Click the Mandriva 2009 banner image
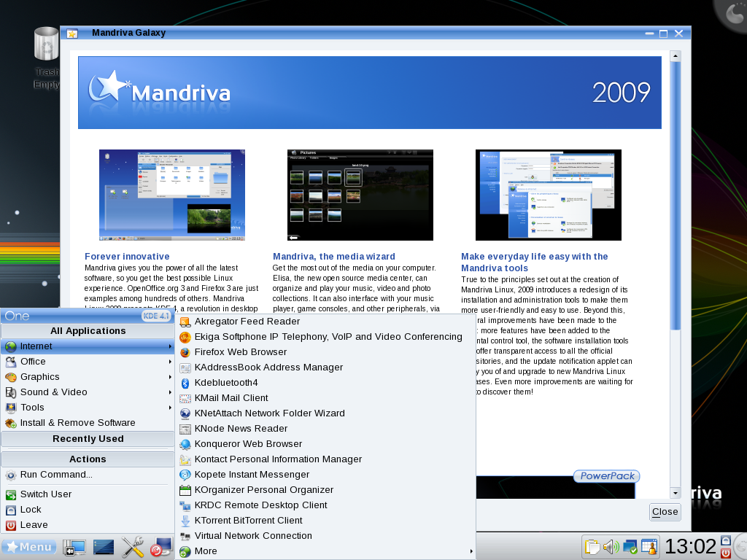 coord(370,93)
